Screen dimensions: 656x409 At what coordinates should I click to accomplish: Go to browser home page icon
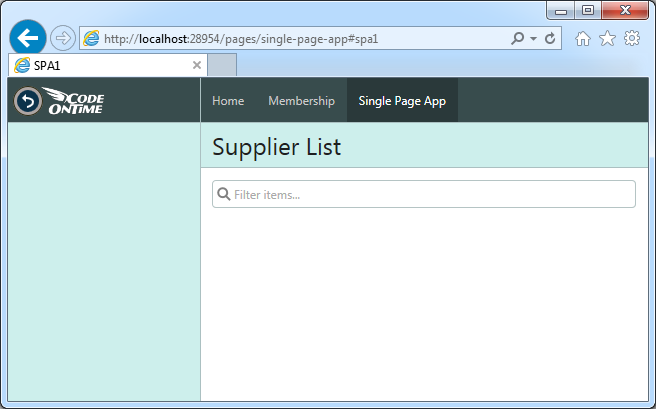582,39
